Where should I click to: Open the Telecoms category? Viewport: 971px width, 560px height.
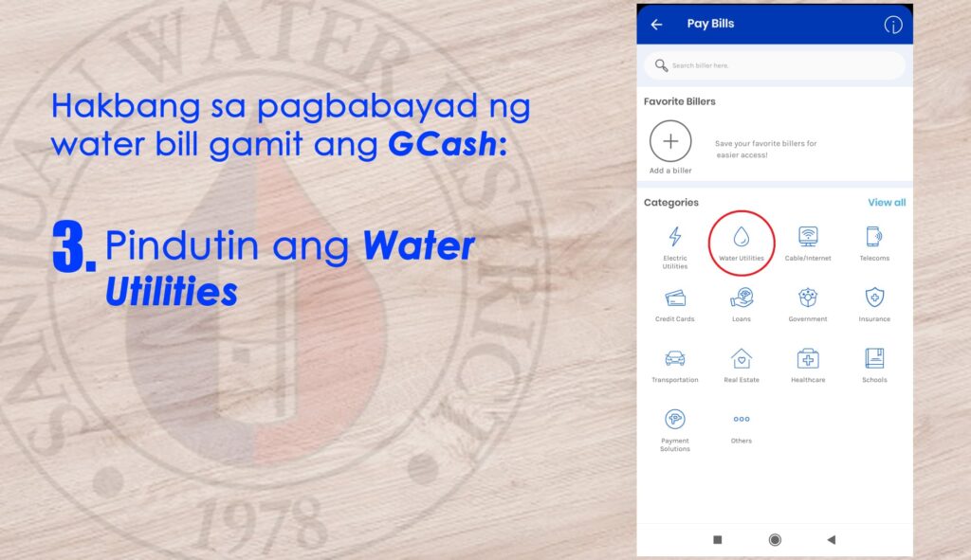point(874,244)
